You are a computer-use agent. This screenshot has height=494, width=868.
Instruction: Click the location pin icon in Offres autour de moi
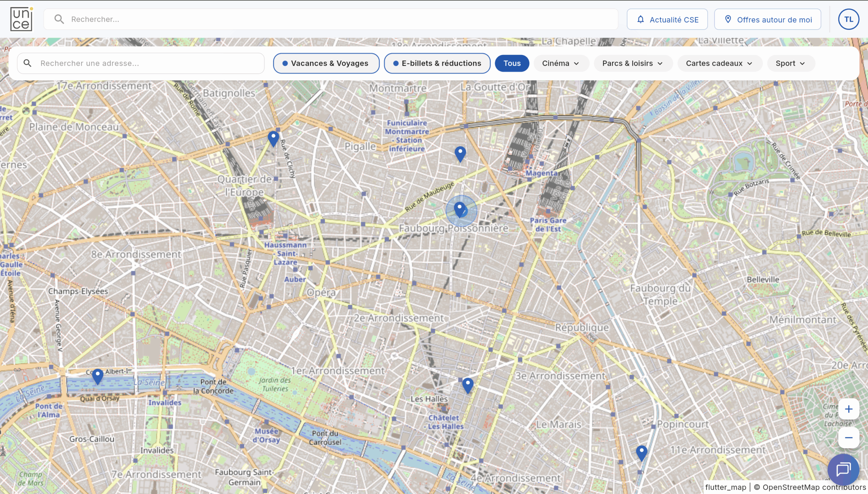[728, 19]
